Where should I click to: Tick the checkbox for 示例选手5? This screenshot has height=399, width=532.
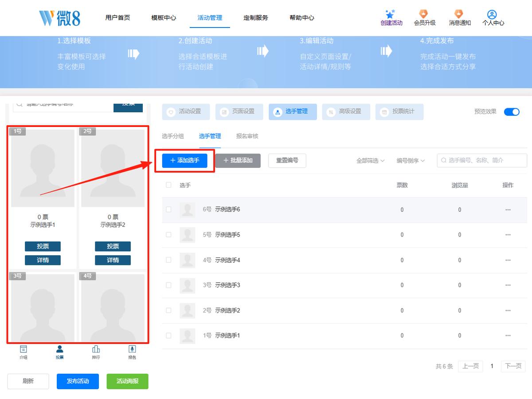coord(168,235)
